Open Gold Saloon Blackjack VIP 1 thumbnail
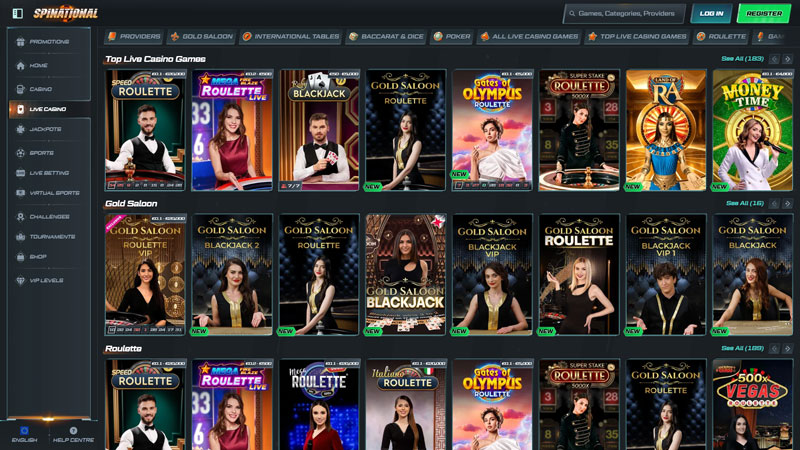 (x=666, y=274)
